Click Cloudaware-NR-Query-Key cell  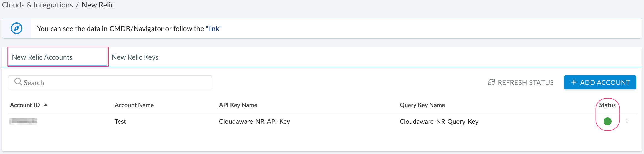click(x=439, y=122)
